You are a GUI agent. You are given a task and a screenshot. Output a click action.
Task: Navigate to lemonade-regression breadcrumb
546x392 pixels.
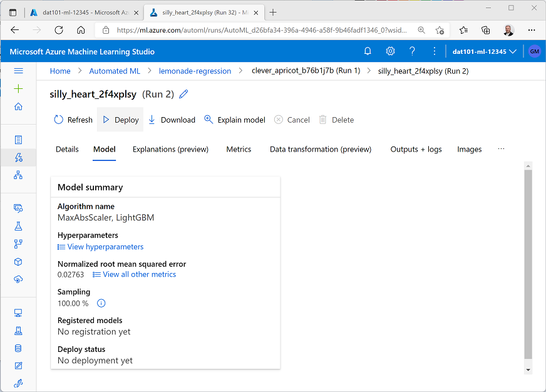195,71
